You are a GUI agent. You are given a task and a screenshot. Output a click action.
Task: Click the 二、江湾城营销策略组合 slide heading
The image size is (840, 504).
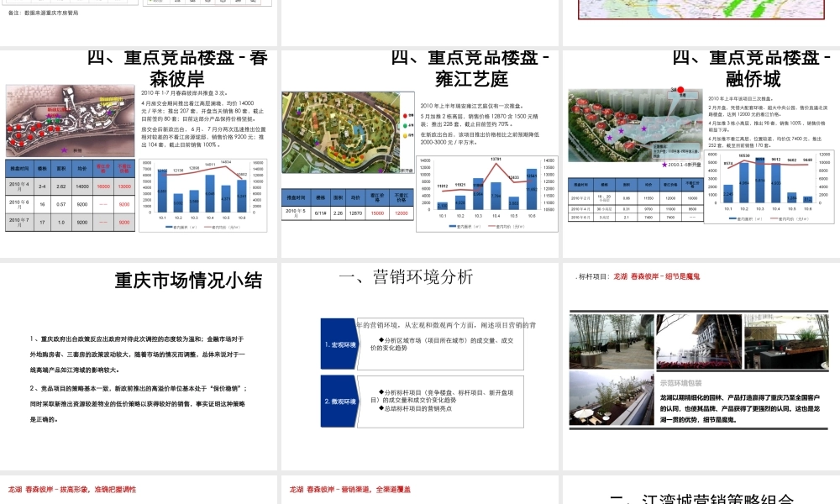pos(701,499)
